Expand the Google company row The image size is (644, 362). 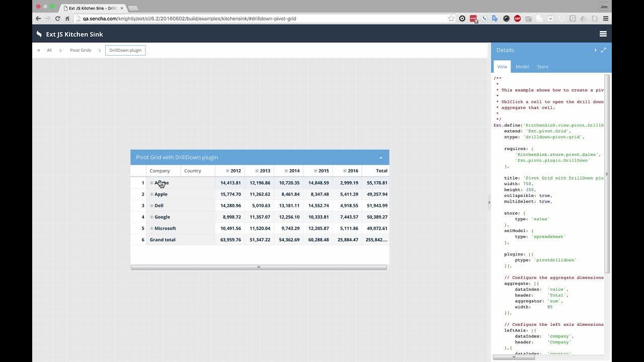[151, 217]
